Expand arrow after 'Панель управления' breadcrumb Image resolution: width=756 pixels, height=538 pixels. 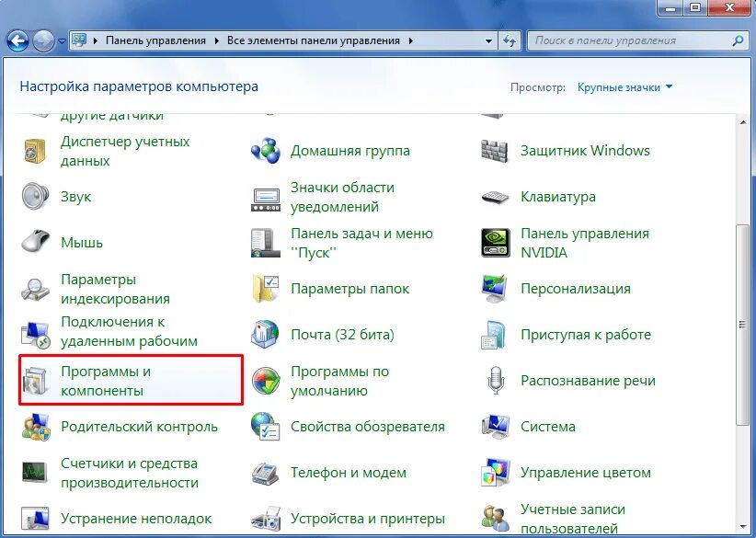(216, 41)
